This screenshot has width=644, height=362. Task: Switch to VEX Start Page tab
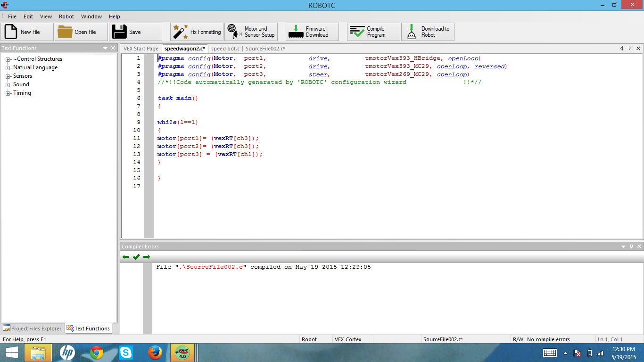tap(141, 49)
